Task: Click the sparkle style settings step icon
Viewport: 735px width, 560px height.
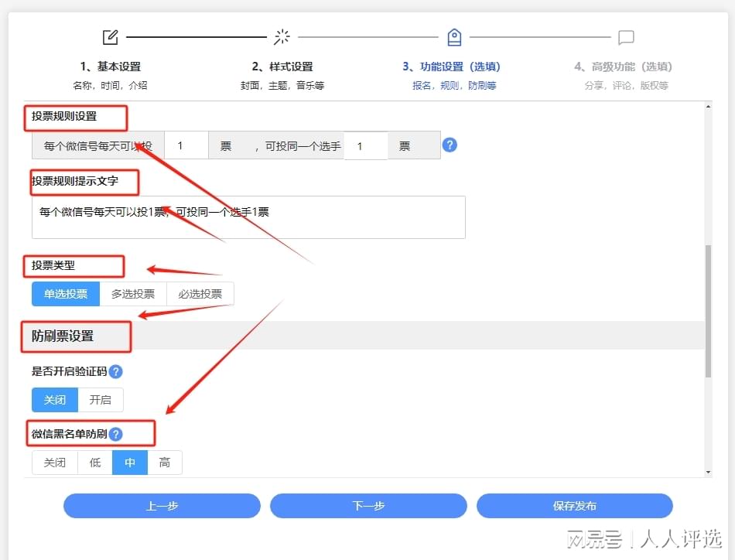Action: click(x=282, y=37)
